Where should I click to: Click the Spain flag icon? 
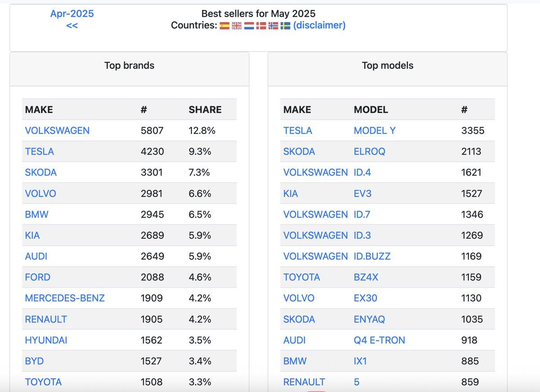pos(225,26)
